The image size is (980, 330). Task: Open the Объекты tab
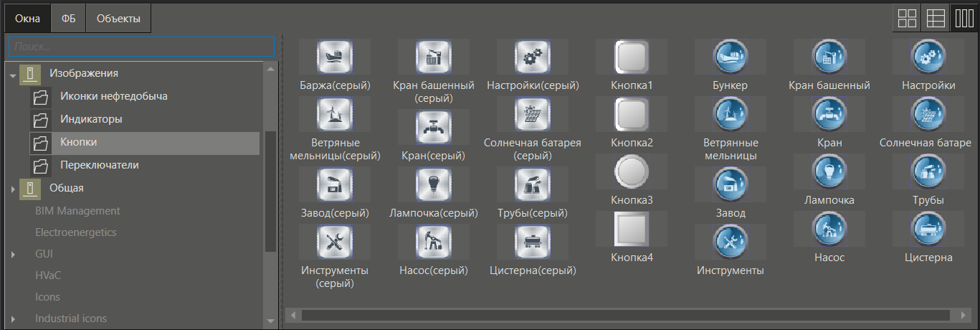pos(119,19)
